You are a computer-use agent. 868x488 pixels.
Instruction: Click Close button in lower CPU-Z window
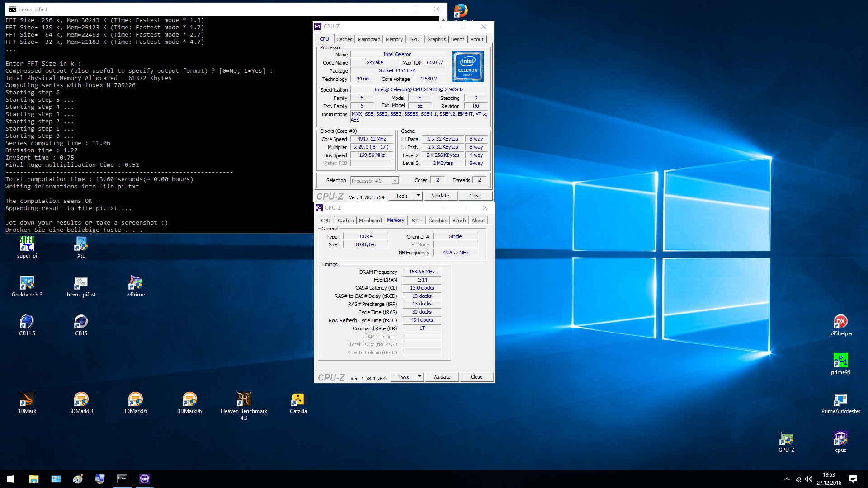476,377
